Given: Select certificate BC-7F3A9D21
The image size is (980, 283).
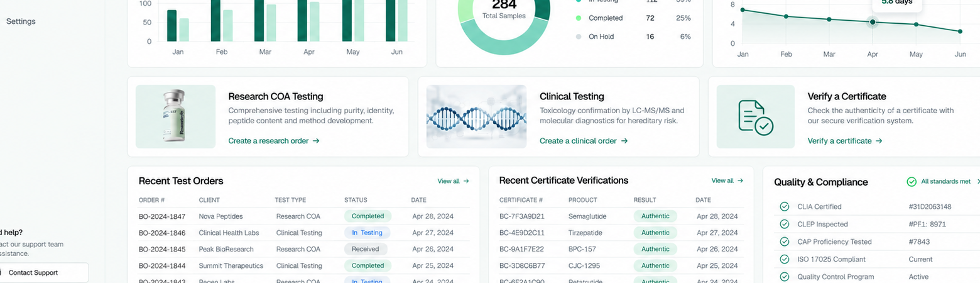Looking at the screenshot, I should pyautogui.click(x=522, y=216).
